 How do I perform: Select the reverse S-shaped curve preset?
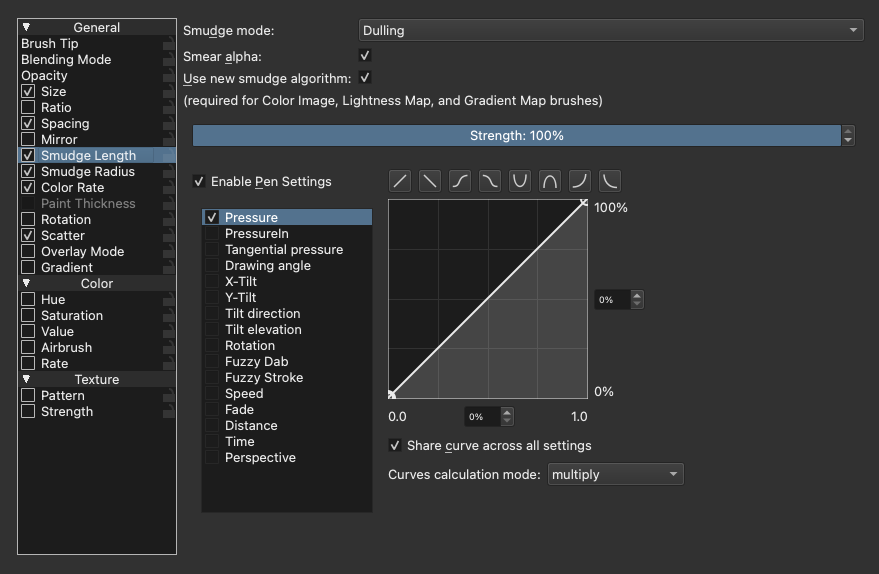coord(490,181)
